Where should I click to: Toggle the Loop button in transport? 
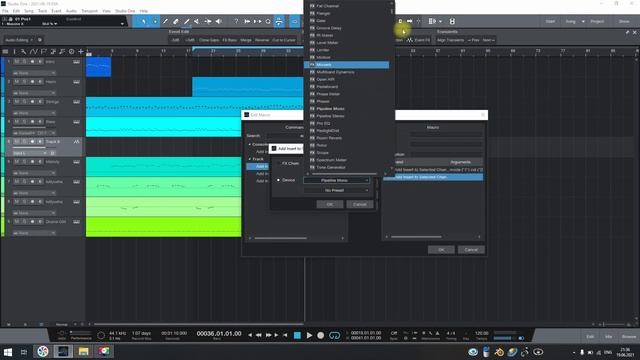point(334,335)
